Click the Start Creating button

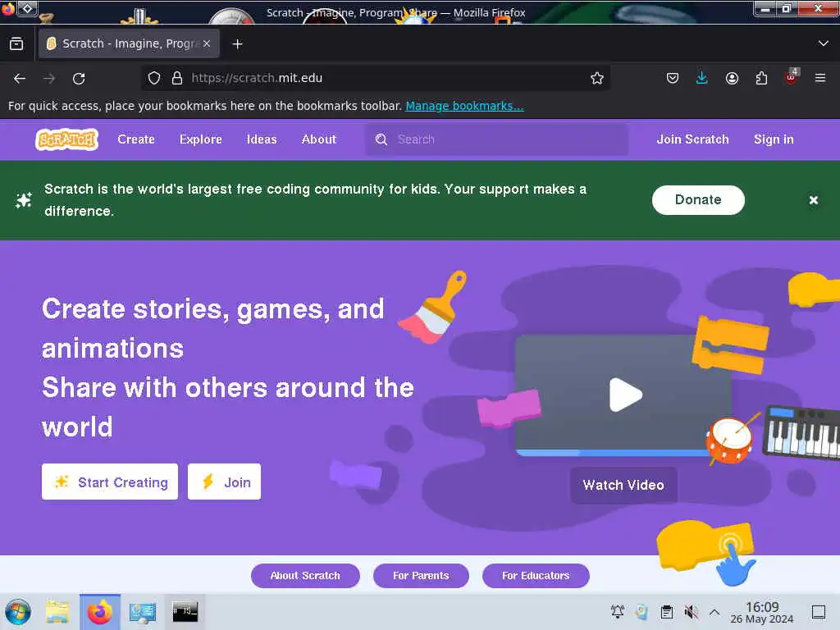tap(110, 482)
